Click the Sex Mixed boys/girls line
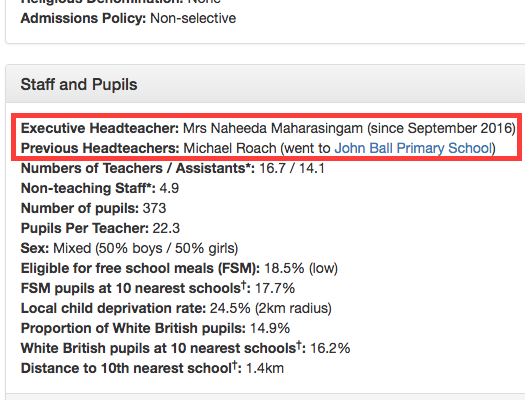 [x=129, y=248]
